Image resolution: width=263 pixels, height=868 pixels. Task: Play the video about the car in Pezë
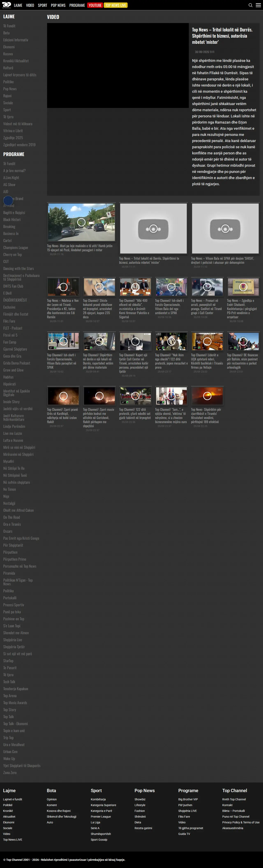[x=81, y=222]
